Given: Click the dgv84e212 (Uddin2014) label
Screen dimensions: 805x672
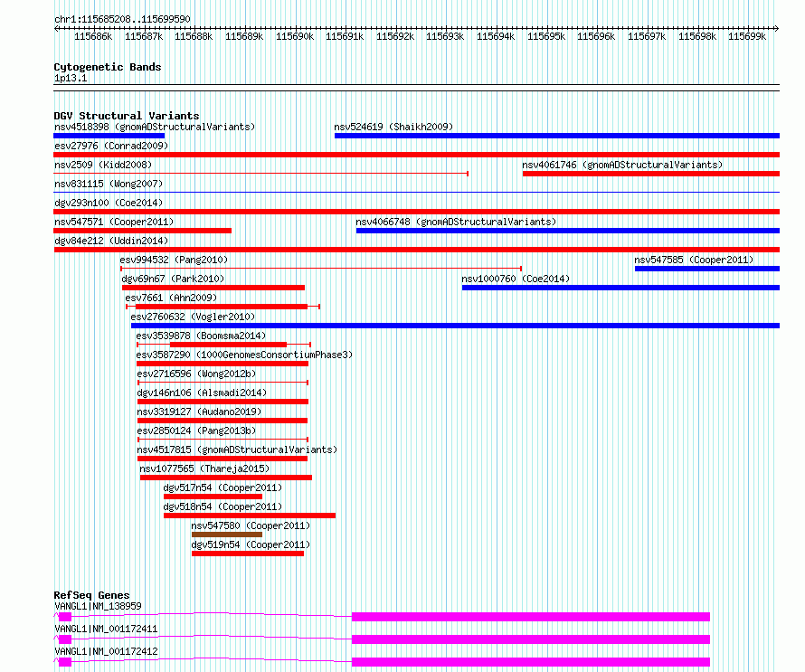Looking at the screenshot, I should [111, 241].
